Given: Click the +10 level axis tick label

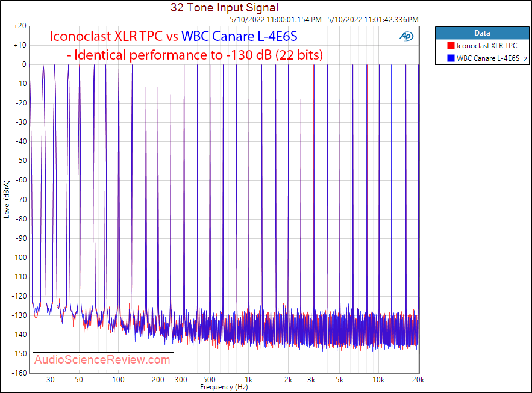Looking at the screenshot, I should click(x=20, y=45).
